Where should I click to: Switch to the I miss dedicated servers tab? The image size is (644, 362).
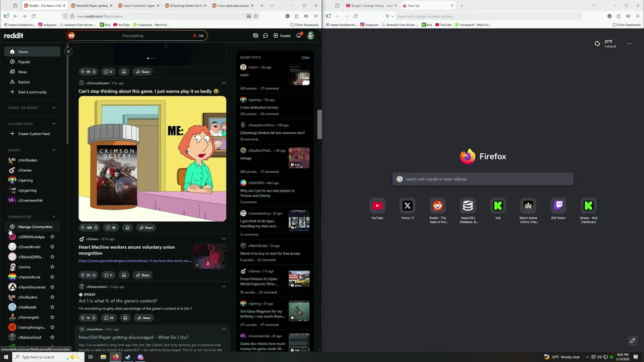tap(232, 6)
